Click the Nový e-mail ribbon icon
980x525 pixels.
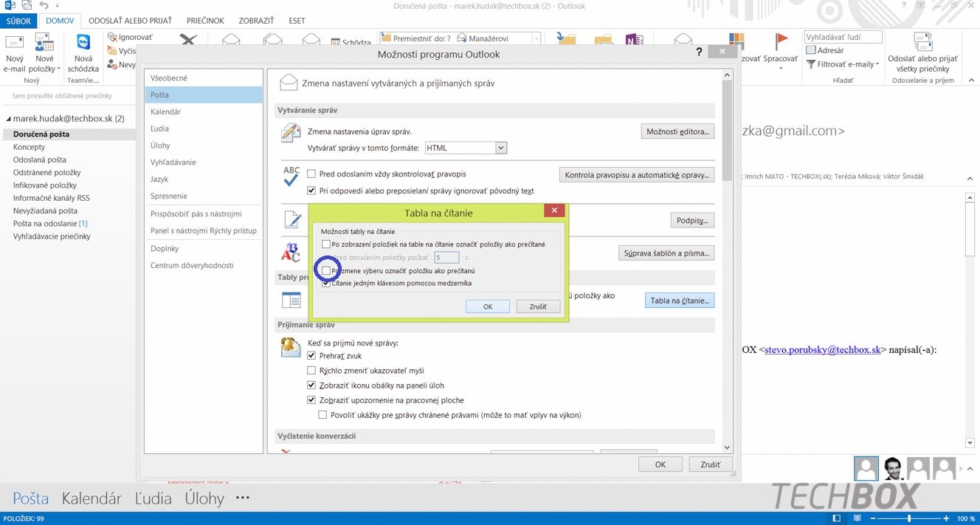[x=14, y=53]
